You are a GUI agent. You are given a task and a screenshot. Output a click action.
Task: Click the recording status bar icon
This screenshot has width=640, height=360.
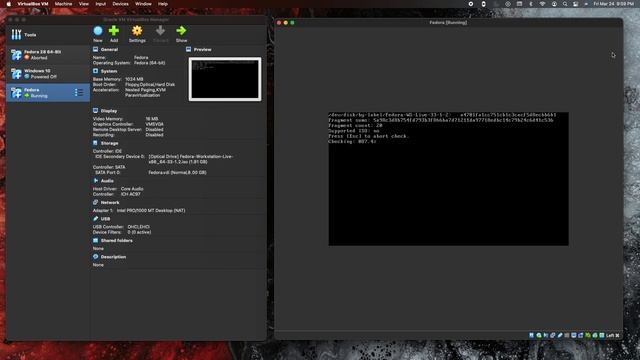[x=580, y=335]
